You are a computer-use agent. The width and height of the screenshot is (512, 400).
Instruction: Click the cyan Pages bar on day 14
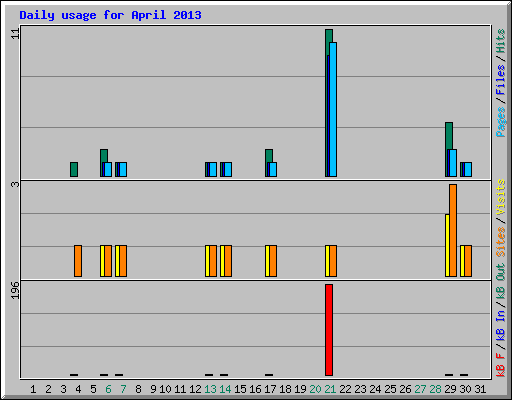228,169
